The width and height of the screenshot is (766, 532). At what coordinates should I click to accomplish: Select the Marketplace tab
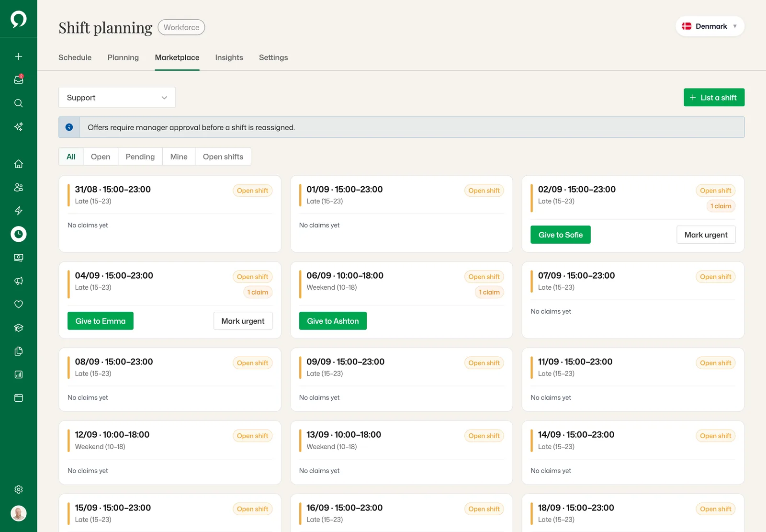(x=177, y=57)
